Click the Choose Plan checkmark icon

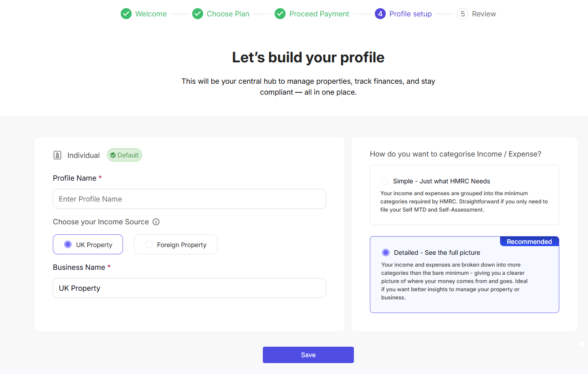198,14
